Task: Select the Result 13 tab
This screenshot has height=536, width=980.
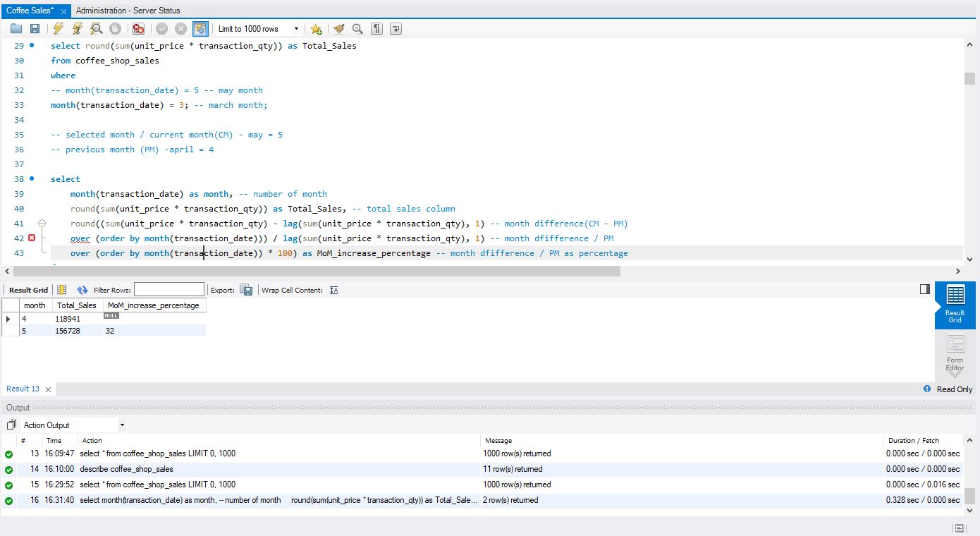Action: [23, 389]
